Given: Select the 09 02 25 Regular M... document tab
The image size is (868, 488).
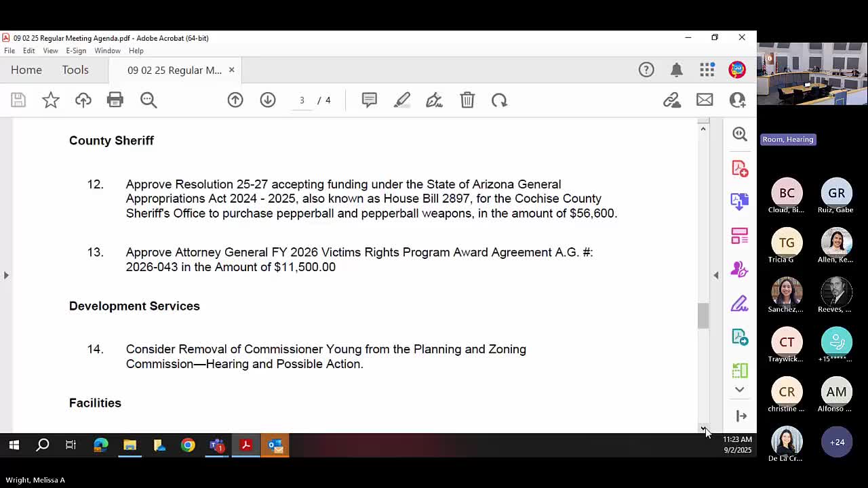Looking at the screenshot, I should pos(174,70).
